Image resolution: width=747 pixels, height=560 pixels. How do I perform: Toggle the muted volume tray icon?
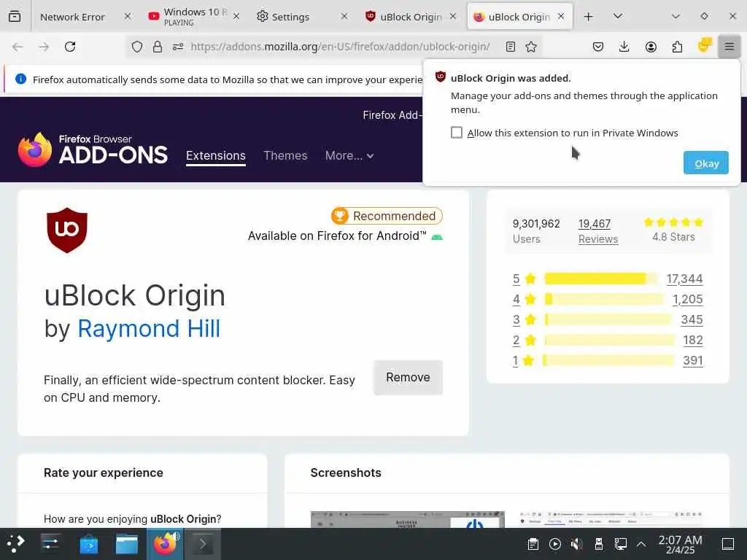(576, 544)
